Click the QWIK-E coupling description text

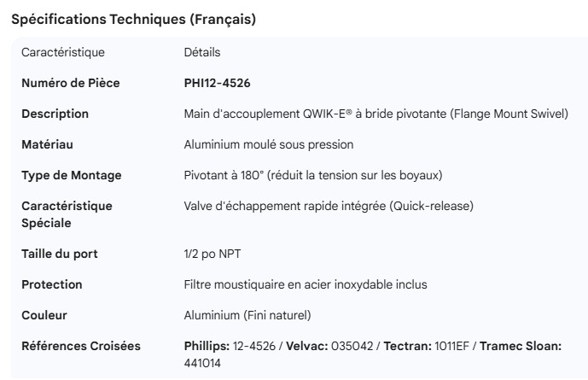coord(376,114)
